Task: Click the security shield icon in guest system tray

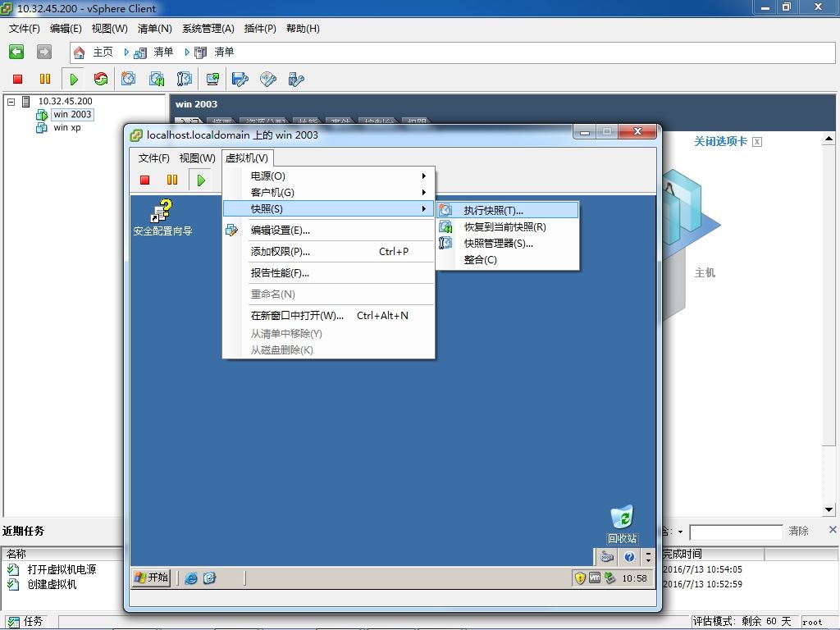Action: pos(580,578)
